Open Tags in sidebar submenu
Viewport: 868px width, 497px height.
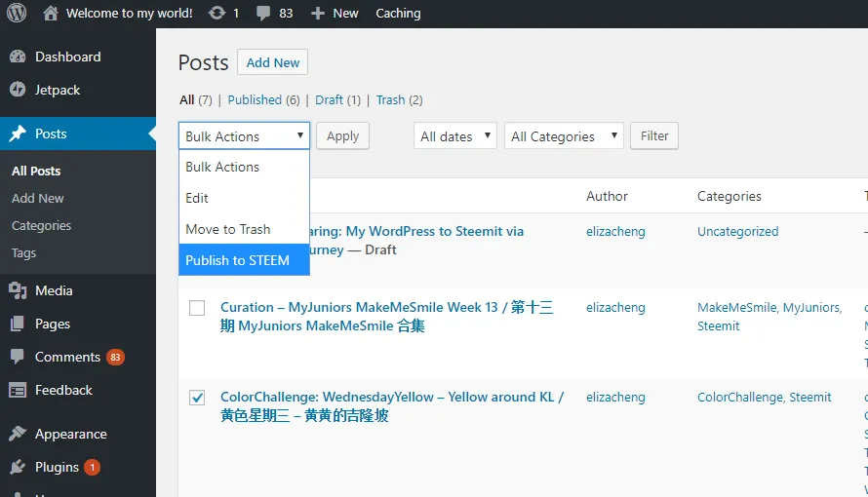tap(23, 253)
